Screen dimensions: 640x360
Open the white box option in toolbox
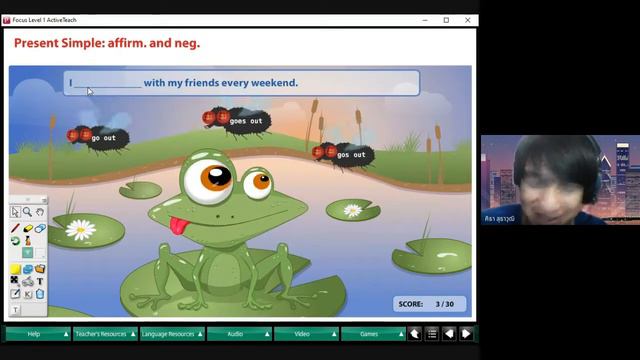coord(40,253)
